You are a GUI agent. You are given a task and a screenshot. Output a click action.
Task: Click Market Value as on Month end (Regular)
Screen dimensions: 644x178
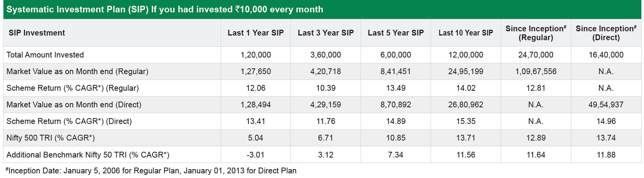pyautogui.click(x=77, y=71)
